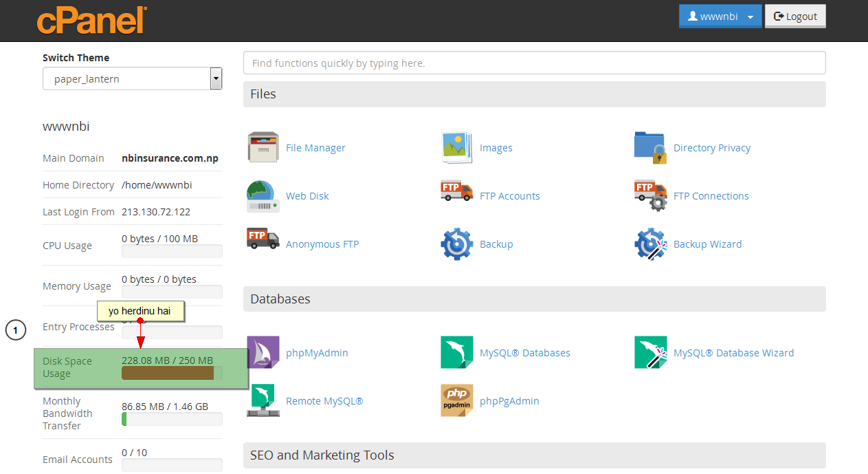Image resolution: width=868 pixels, height=474 pixels.
Task: Click the Remote MySQL icon
Action: tap(263, 401)
